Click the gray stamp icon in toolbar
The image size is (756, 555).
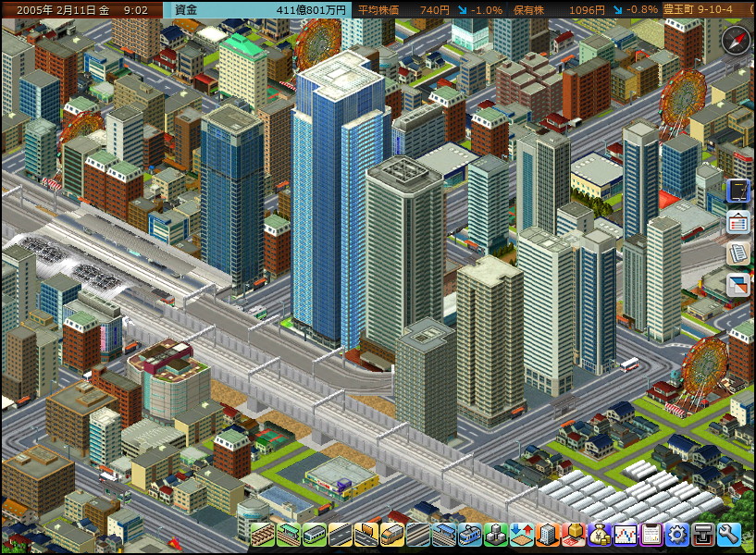[x=703, y=535]
